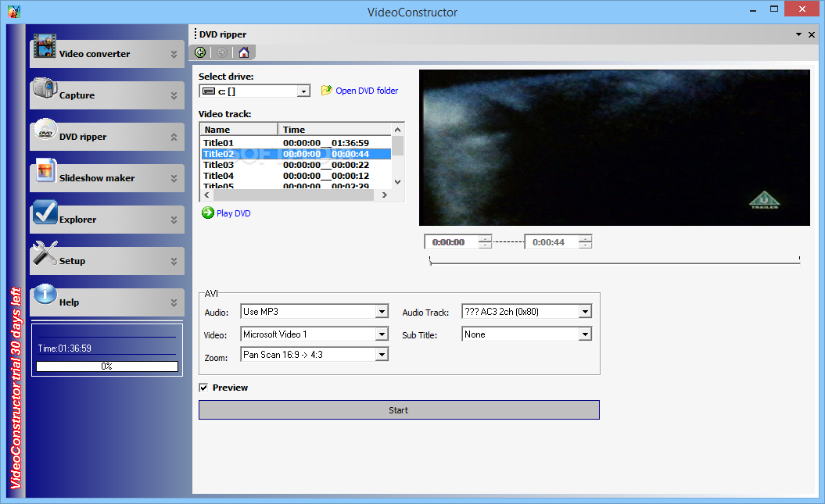Open the Select drive dropdown
The height and width of the screenshot is (504, 825).
303,91
